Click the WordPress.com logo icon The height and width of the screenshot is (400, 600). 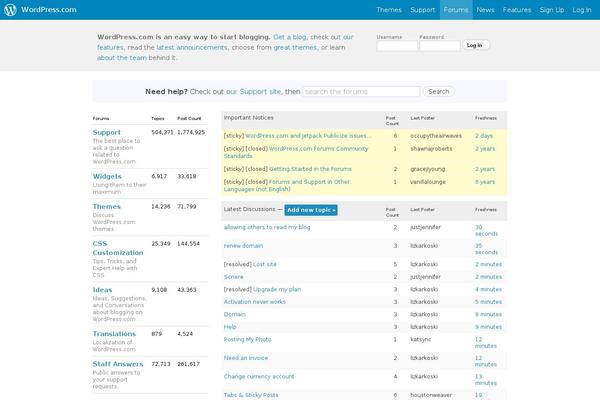pyautogui.click(x=10, y=10)
